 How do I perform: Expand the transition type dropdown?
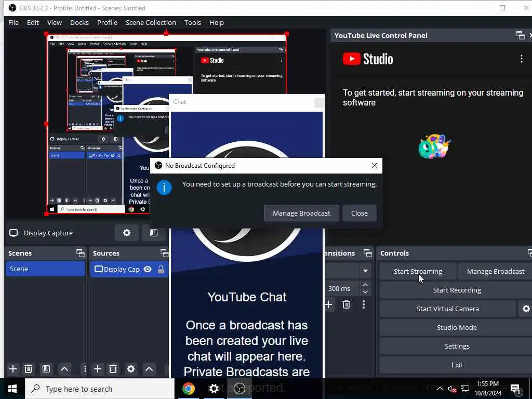click(365, 271)
